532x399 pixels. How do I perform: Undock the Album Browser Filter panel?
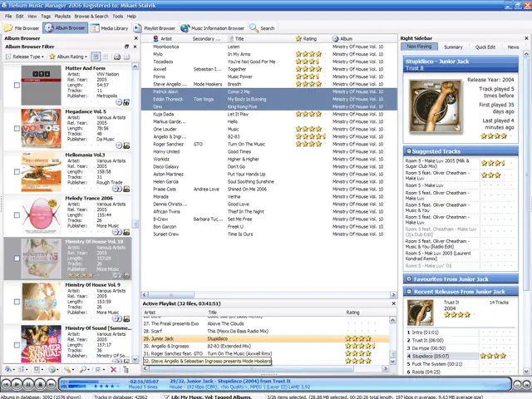pyautogui.click(x=126, y=47)
